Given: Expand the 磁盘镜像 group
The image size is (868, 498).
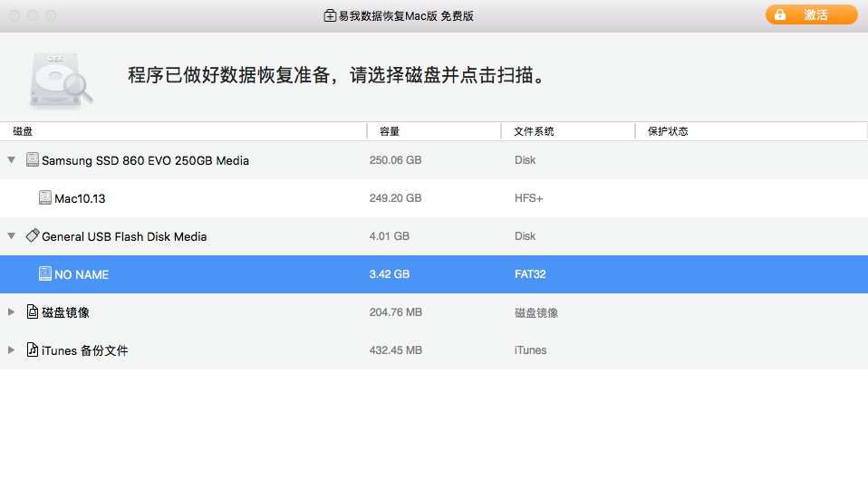Looking at the screenshot, I should (x=11, y=312).
